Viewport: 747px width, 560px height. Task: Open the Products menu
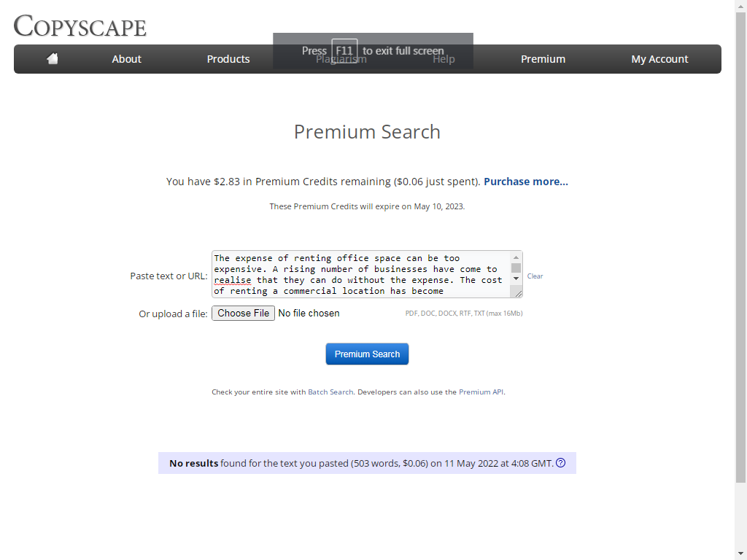coord(228,59)
